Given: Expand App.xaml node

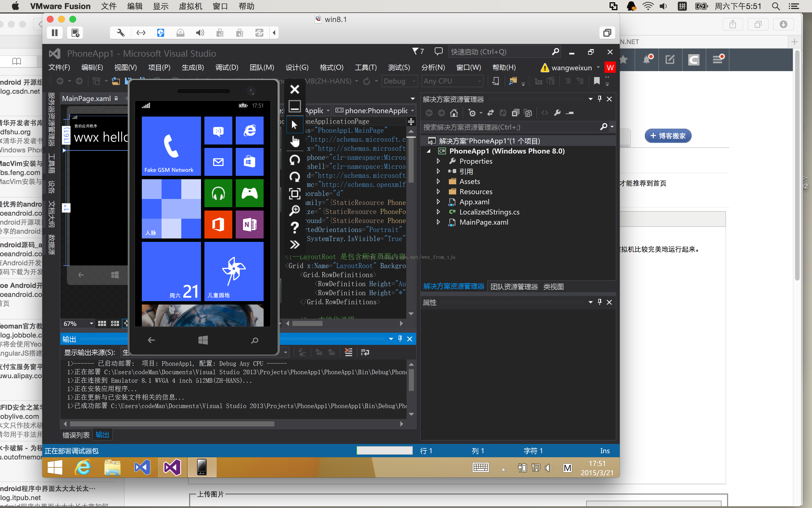Looking at the screenshot, I should point(438,202).
